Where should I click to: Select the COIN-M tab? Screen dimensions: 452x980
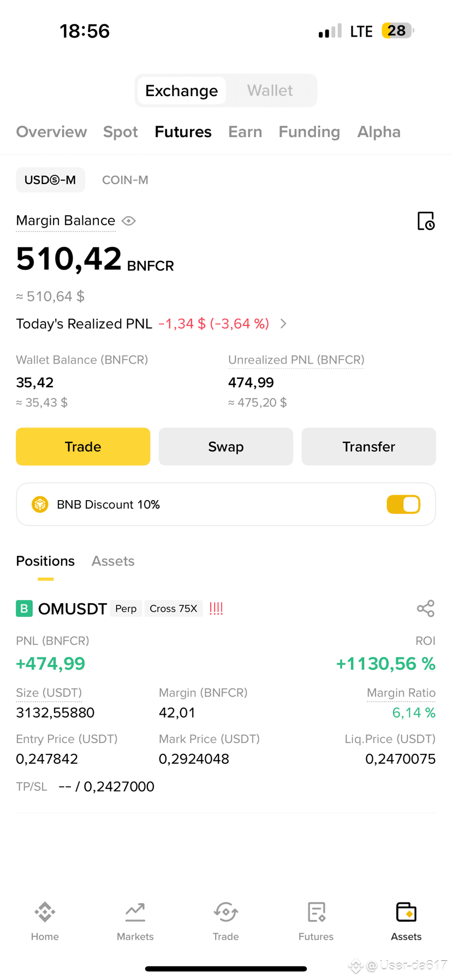point(125,180)
